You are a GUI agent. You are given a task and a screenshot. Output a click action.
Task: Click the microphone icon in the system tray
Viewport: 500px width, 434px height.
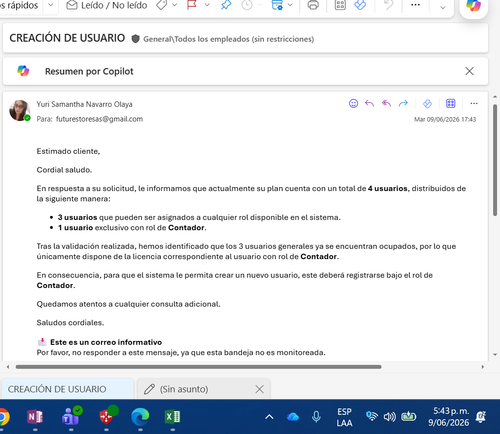click(316, 417)
